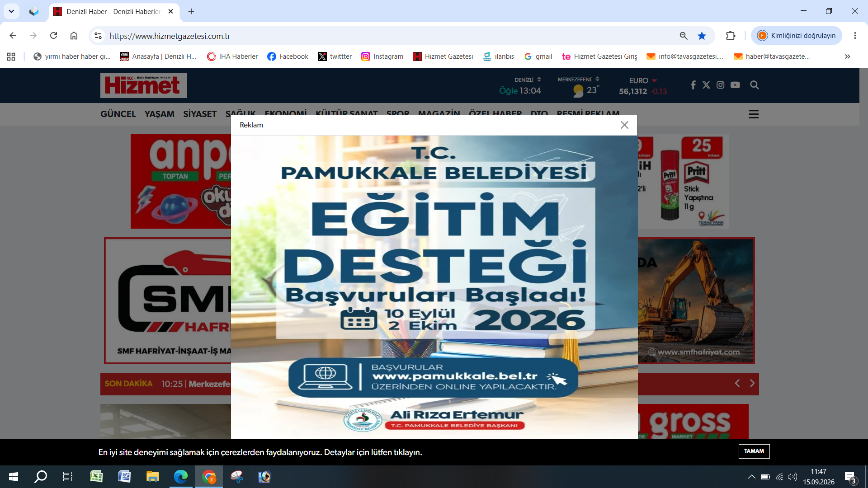Click the Hizmet newspaper logo

(144, 85)
